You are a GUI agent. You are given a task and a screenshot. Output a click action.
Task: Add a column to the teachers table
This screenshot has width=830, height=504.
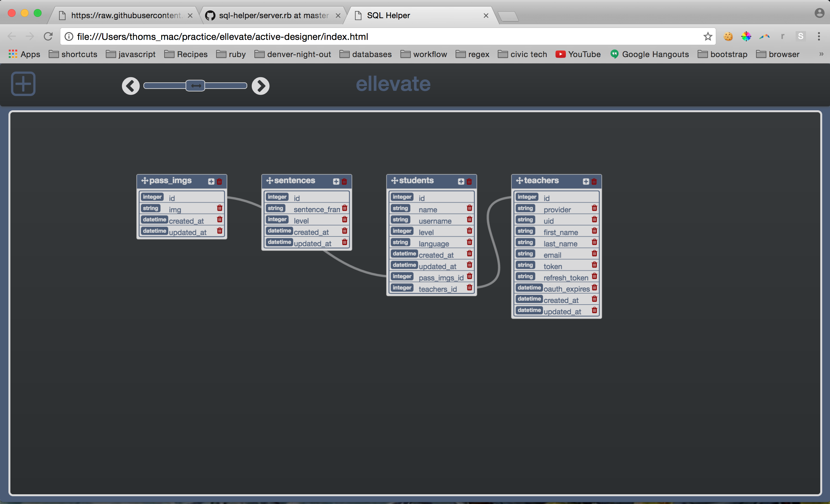click(x=585, y=182)
